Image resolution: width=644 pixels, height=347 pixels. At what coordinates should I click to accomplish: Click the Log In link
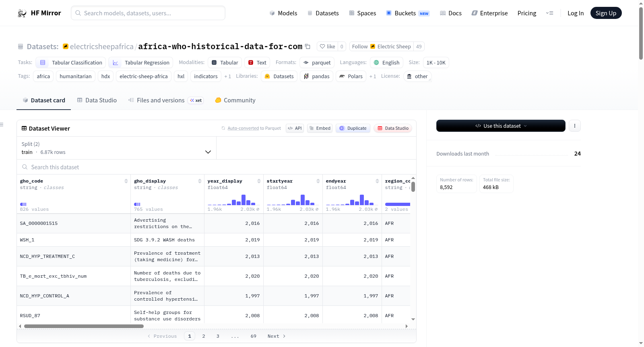[x=576, y=13]
